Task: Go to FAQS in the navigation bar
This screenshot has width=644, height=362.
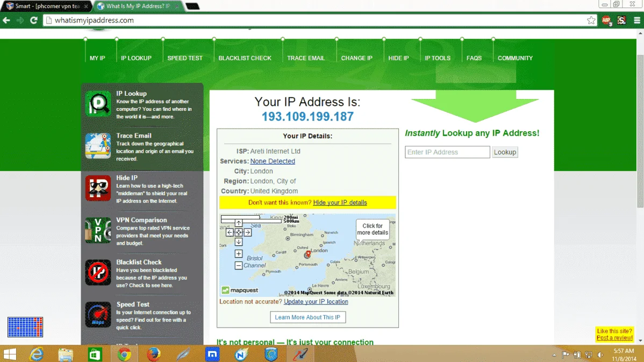Action: [x=474, y=58]
